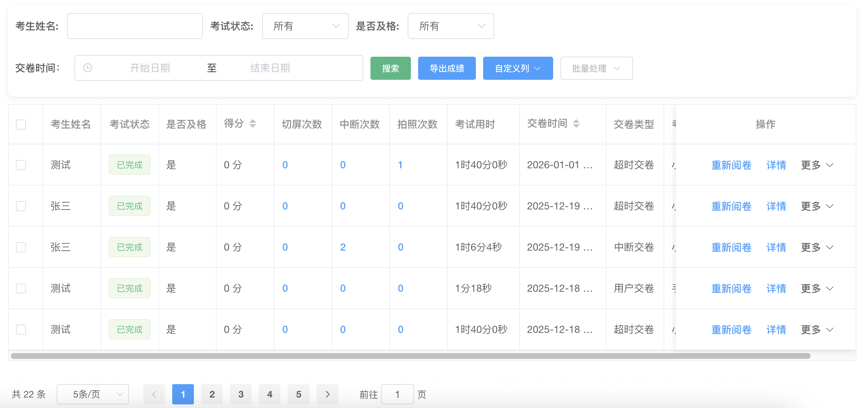Expand 更多 menu on the first row
The image size is (868, 408).
pos(817,165)
